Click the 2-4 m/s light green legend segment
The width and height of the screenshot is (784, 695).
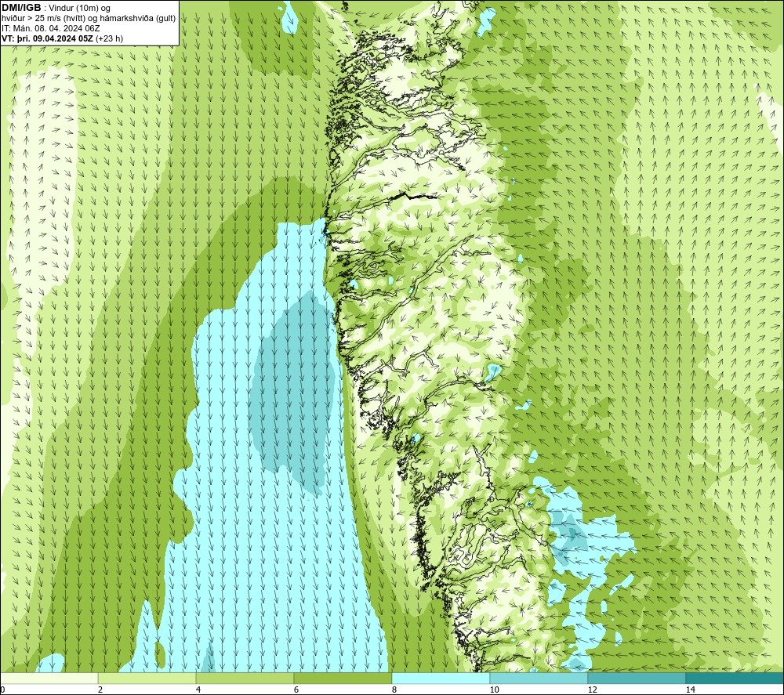pos(147,678)
